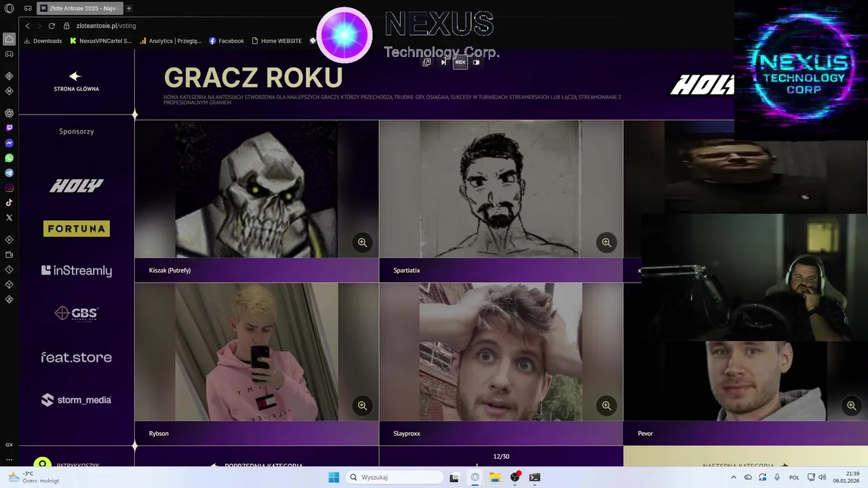Open File Explorer from the taskbar
The image size is (868, 488).
495,477
